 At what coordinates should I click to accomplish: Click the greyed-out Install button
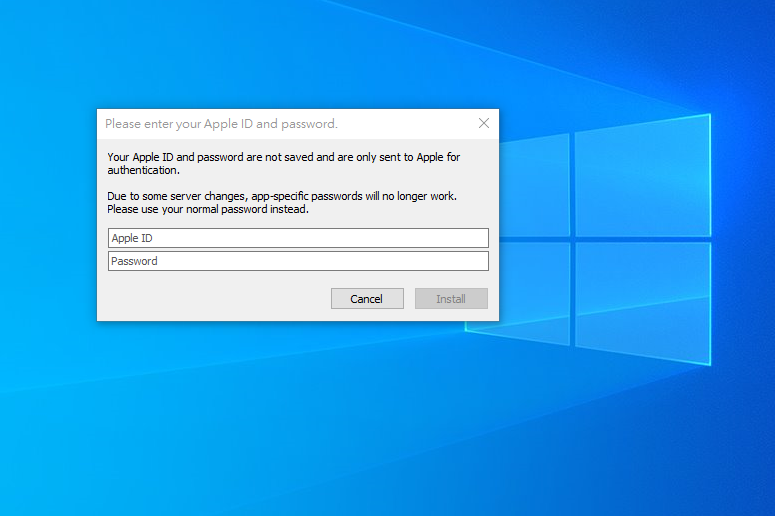(451, 299)
